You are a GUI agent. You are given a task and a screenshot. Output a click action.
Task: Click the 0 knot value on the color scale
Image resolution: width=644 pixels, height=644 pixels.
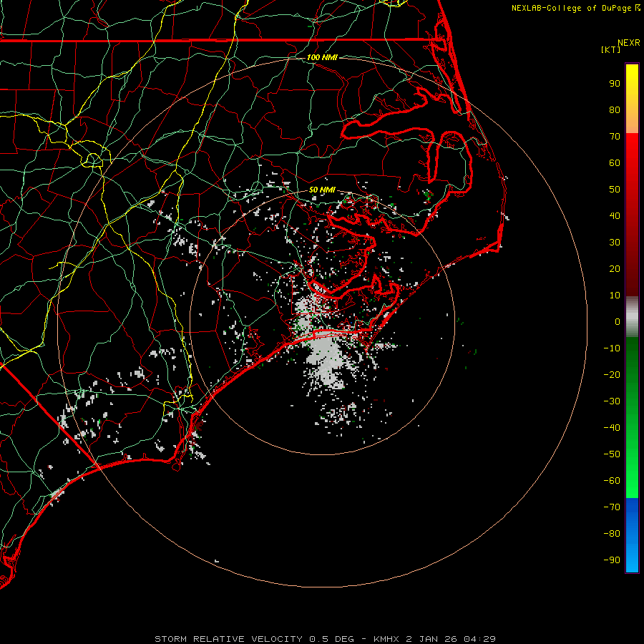[618, 322]
